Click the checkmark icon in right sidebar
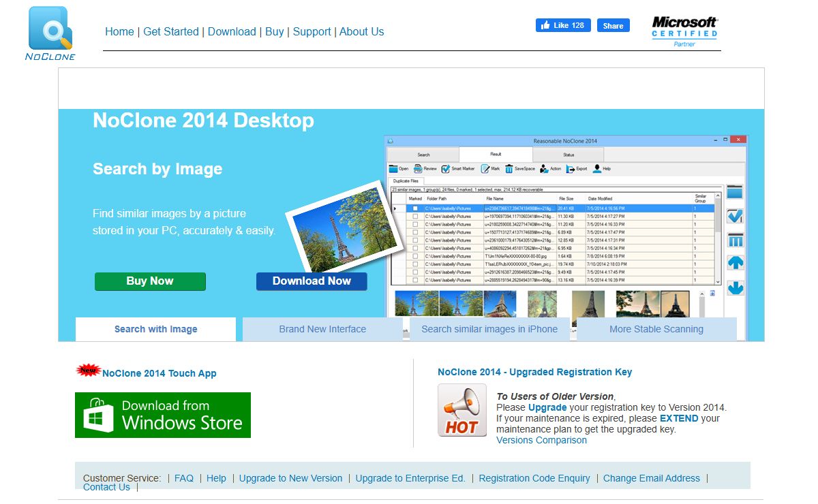Viewport: 818px width, 504px height. pyautogui.click(x=735, y=217)
